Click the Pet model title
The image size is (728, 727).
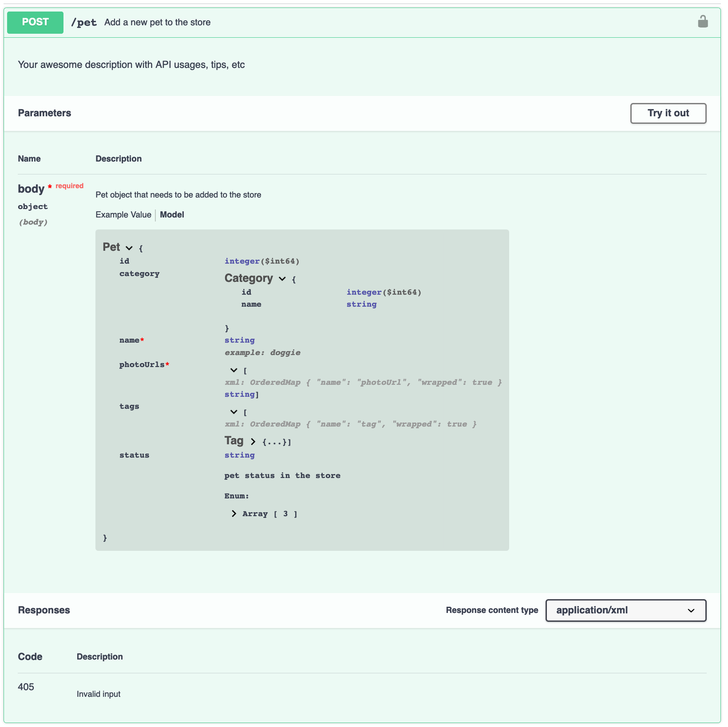point(111,247)
